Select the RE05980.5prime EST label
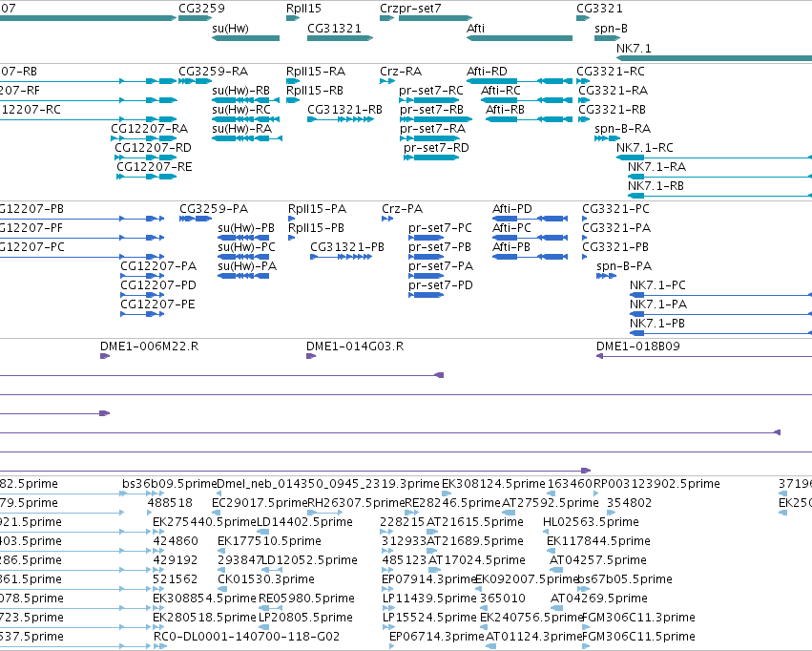Screen dimensions: 812x651 click(x=306, y=598)
